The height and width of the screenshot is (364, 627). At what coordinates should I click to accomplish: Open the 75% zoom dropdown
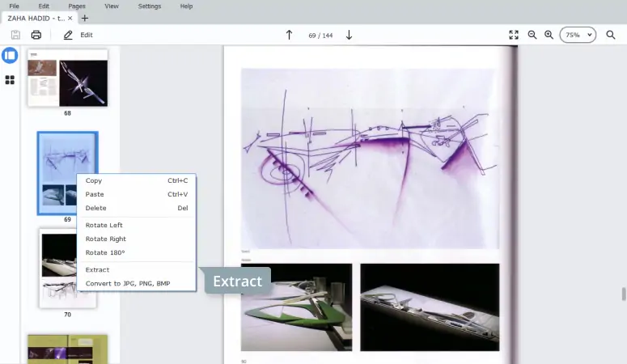578,35
